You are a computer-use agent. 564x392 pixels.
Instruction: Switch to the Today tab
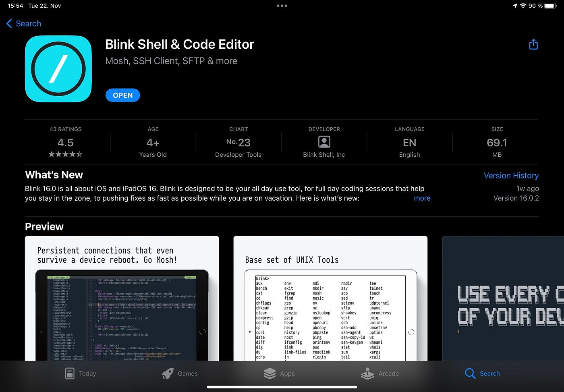(x=81, y=373)
